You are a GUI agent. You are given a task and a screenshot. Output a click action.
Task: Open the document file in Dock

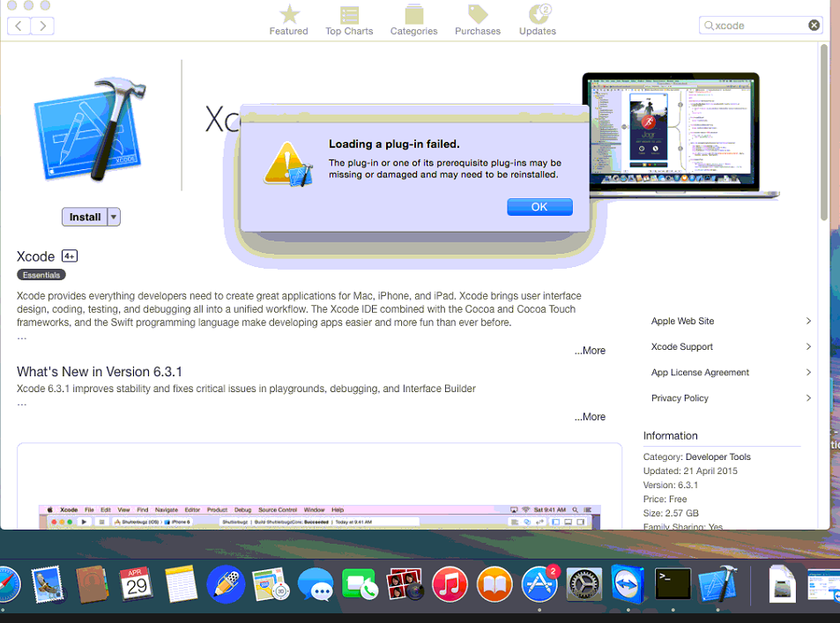[782, 584]
